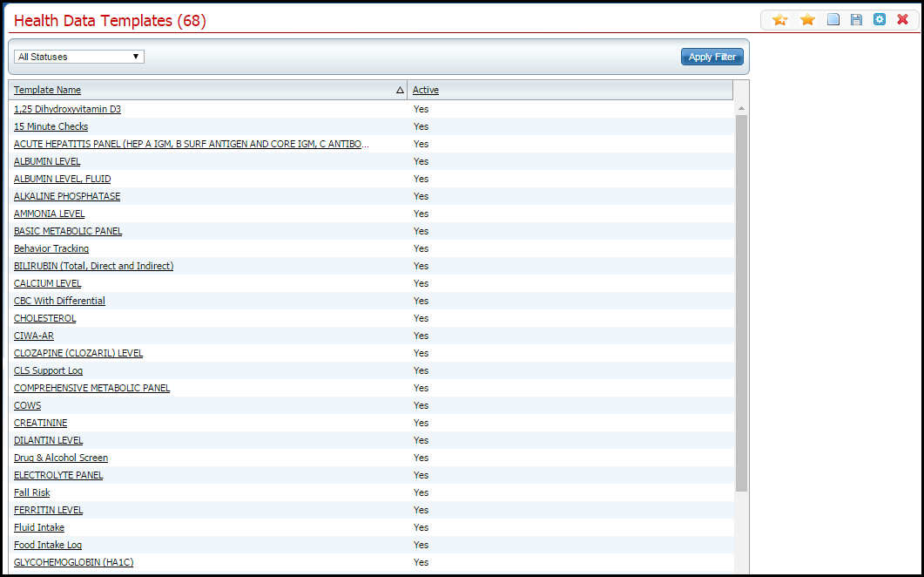
Task: Select the Drug & Alcohol Screen link
Action: point(61,458)
